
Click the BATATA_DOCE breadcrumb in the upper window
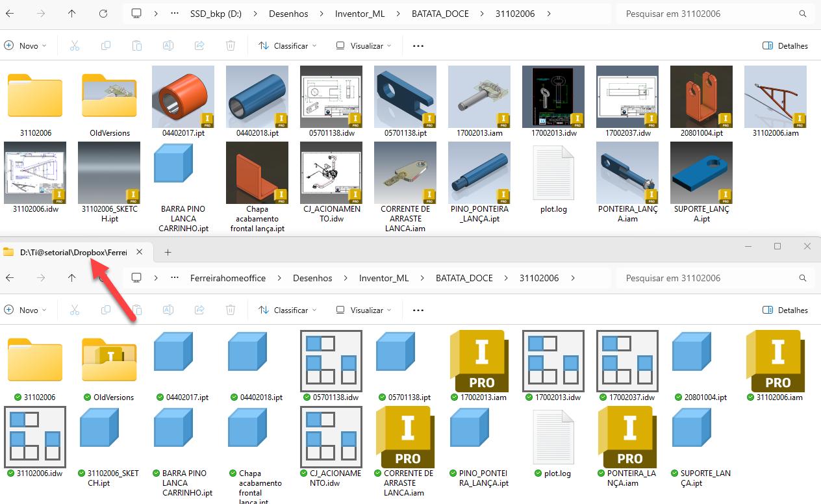(x=449, y=14)
